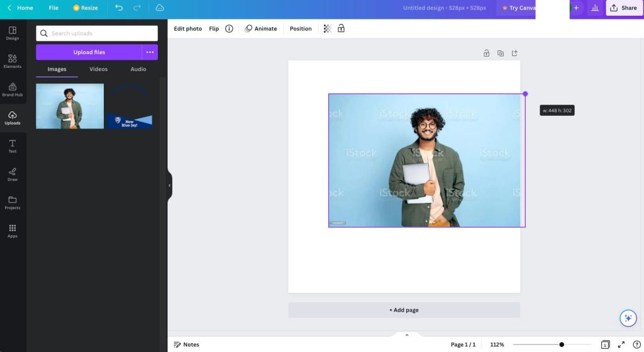Click the Animate button

261,29
